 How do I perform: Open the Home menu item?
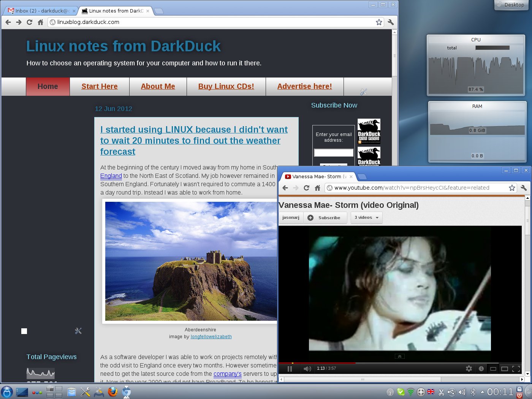[x=48, y=87]
